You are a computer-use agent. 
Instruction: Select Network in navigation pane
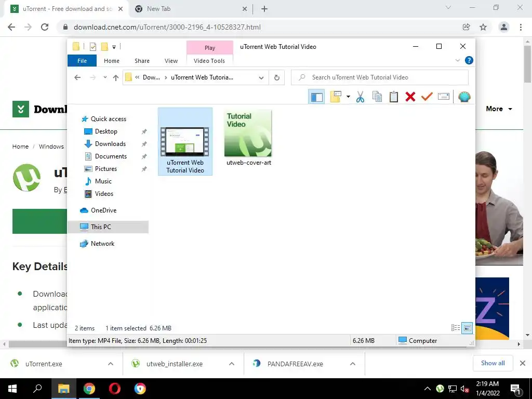pyautogui.click(x=102, y=244)
